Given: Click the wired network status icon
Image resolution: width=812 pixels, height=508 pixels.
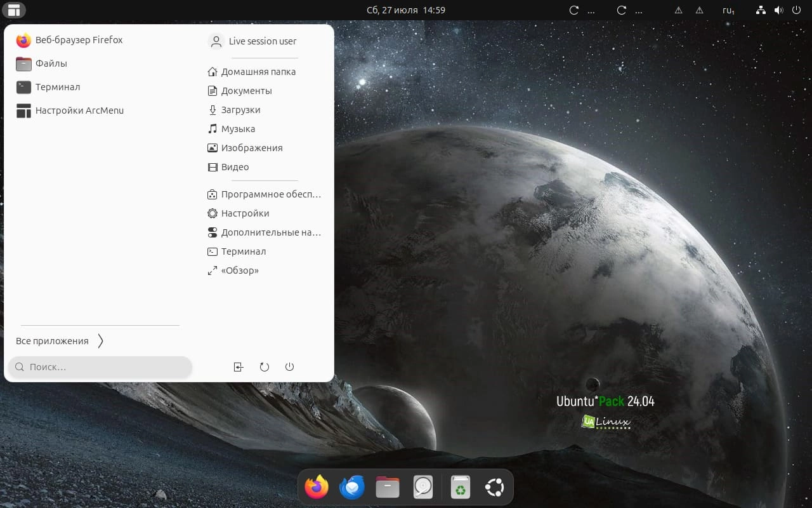Looking at the screenshot, I should pos(761,10).
